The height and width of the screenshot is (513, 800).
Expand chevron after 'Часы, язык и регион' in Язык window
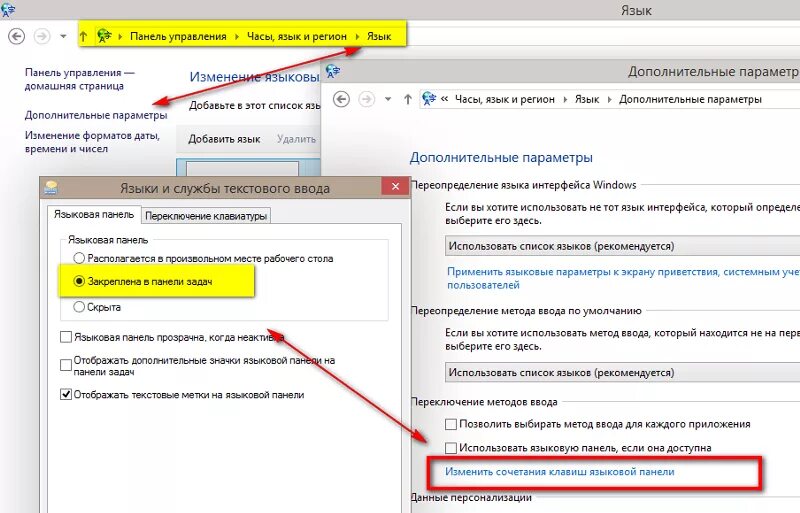point(357,36)
